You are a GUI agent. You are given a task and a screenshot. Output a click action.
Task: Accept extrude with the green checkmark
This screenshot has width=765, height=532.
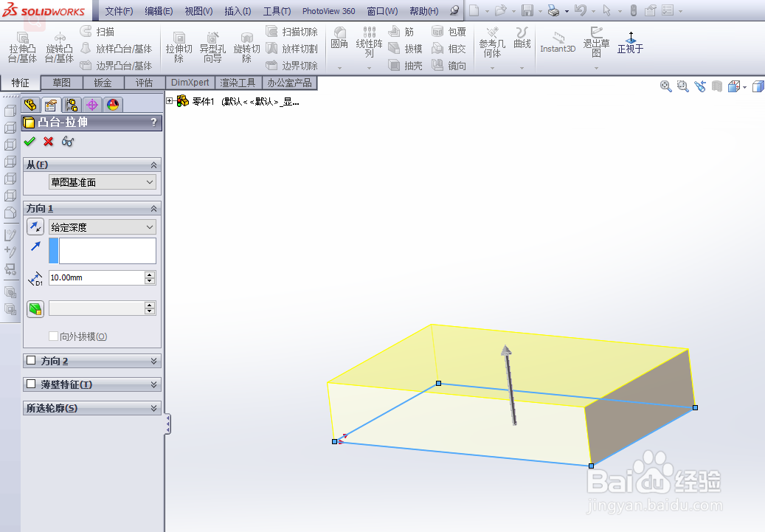click(x=29, y=142)
